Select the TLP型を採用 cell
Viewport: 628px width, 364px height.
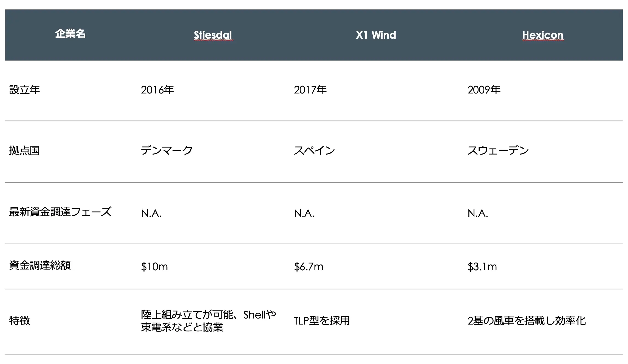(x=322, y=320)
